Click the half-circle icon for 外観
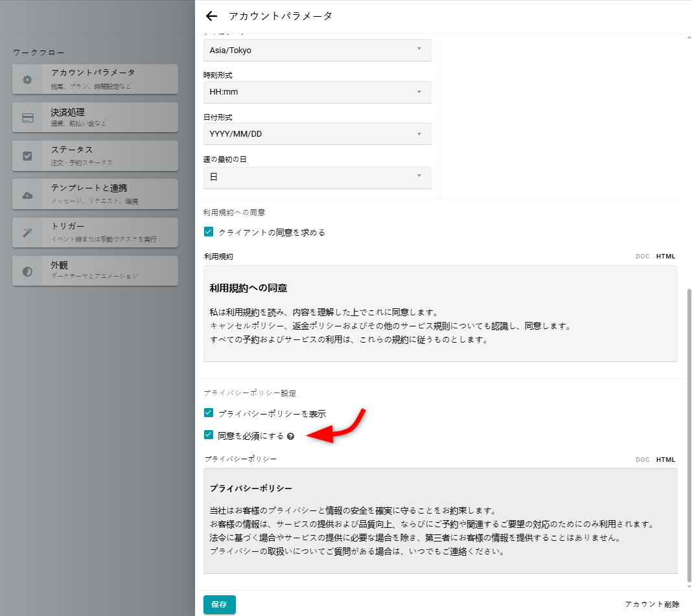 [x=27, y=271]
